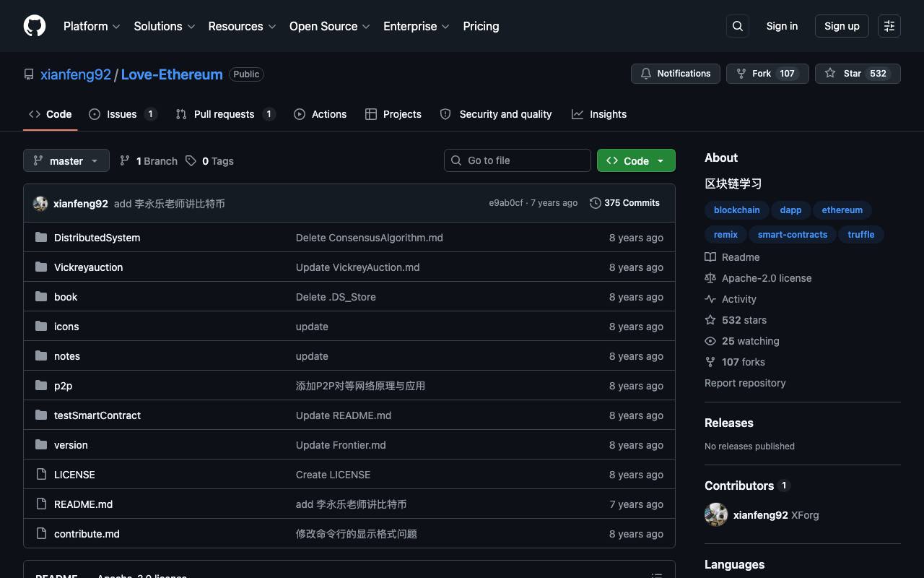Star the repository with Star button
The height and width of the screenshot is (578, 924).
click(x=858, y=74)
